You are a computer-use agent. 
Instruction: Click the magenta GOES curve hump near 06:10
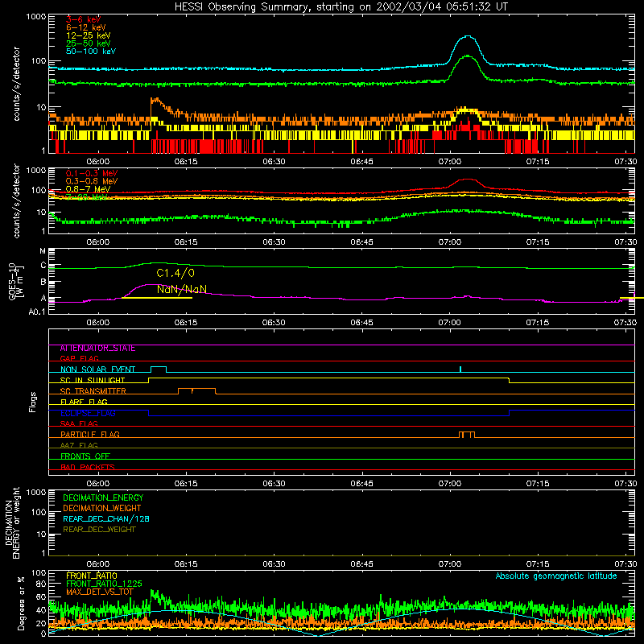pos(151,285)
